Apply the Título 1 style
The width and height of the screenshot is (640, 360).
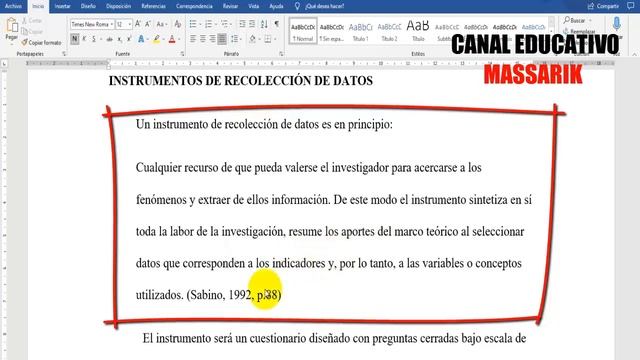[360, 31]
